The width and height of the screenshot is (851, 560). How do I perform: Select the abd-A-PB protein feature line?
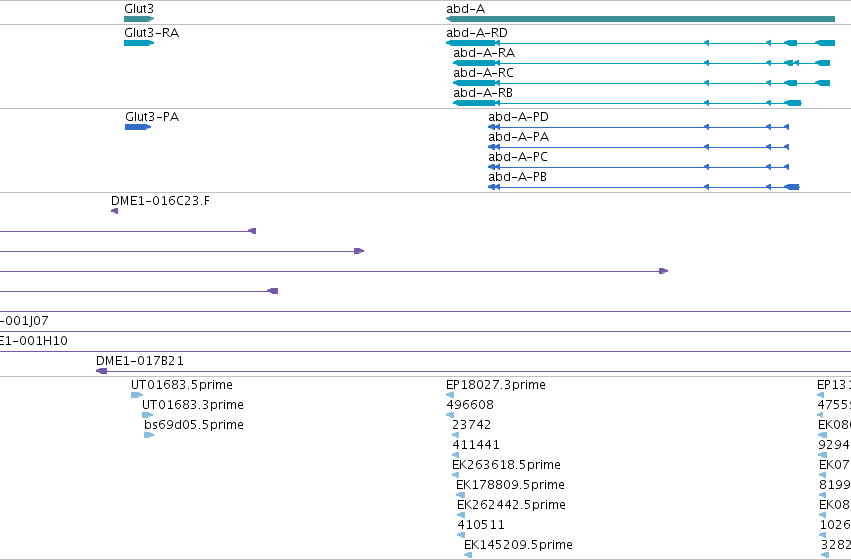tap(644, 187)
